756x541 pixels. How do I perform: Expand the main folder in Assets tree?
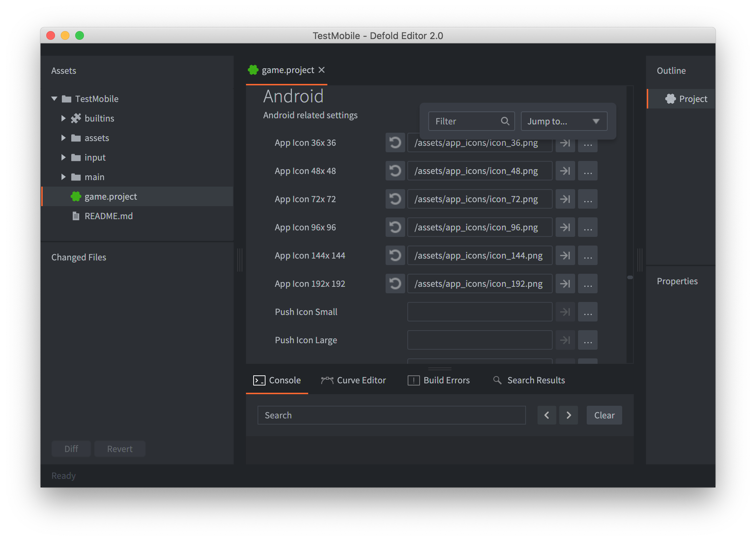pyautogui.click(x=65, y=177)
